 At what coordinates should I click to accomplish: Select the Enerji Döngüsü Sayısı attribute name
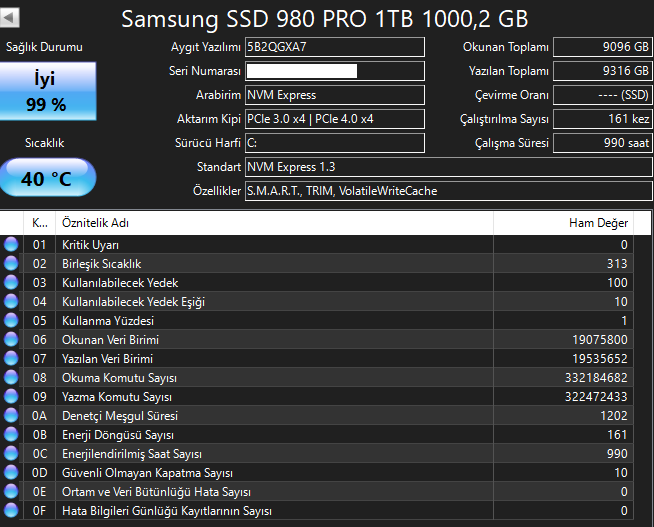click(x=118, y=435)
